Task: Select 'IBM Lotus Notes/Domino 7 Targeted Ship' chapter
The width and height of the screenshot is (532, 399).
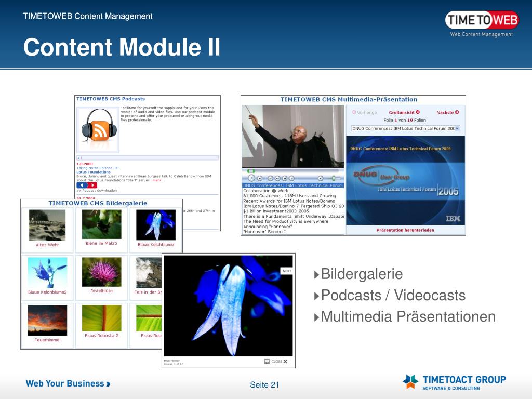Action: click(x=294, y=206)
